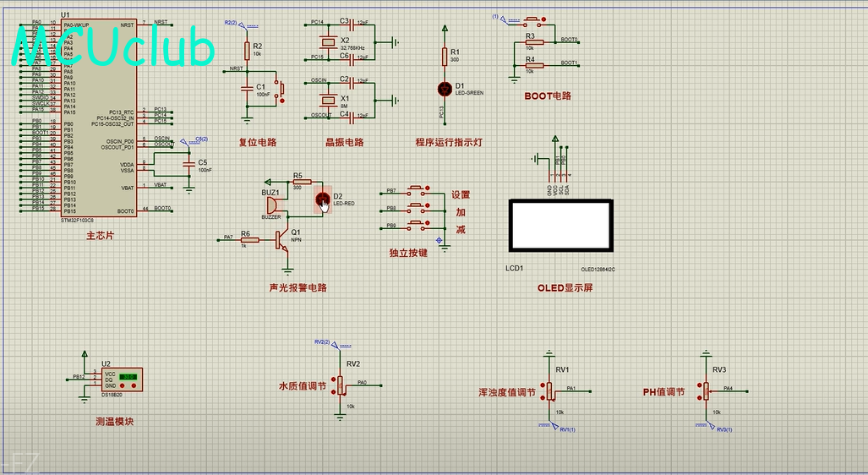
Task: Adjust the RV3 PH value potentiometer
Action: click(x=706, y=390)
